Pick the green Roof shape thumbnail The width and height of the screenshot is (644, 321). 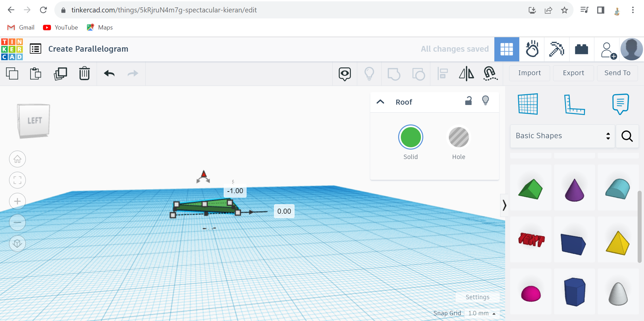[531, 188]
